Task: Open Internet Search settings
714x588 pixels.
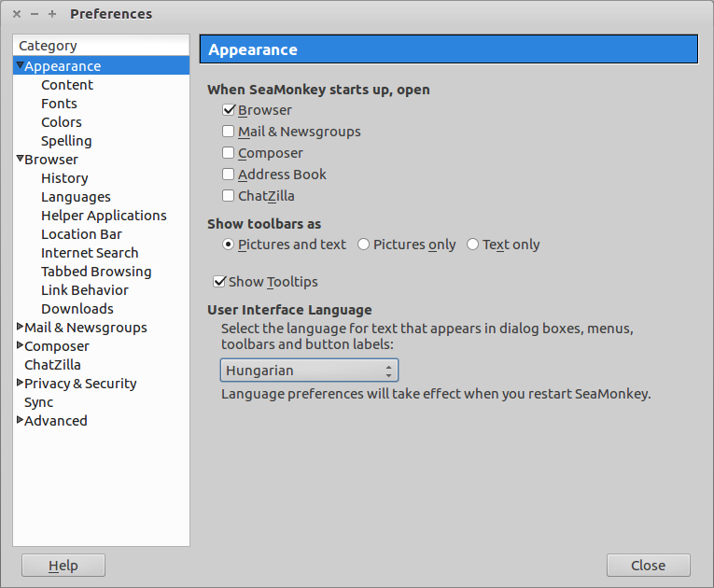Action: pos(90,253)
